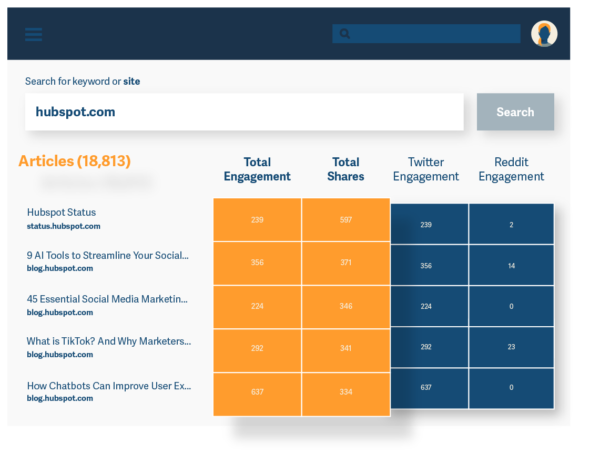The height and width of the screenshot is (463, 600).
Task: Select total engagement cell 239 for Hubspot Status
Action: tap(257, 220)
